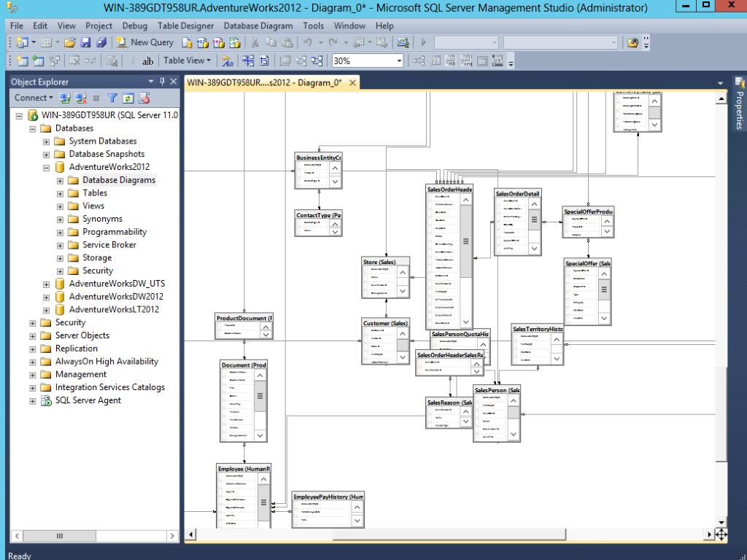Image resolution: width=747 pixels, height=560 pixels.
Task: Open an Analysis Services XMLA Query
Action: (x=234, y=43)
